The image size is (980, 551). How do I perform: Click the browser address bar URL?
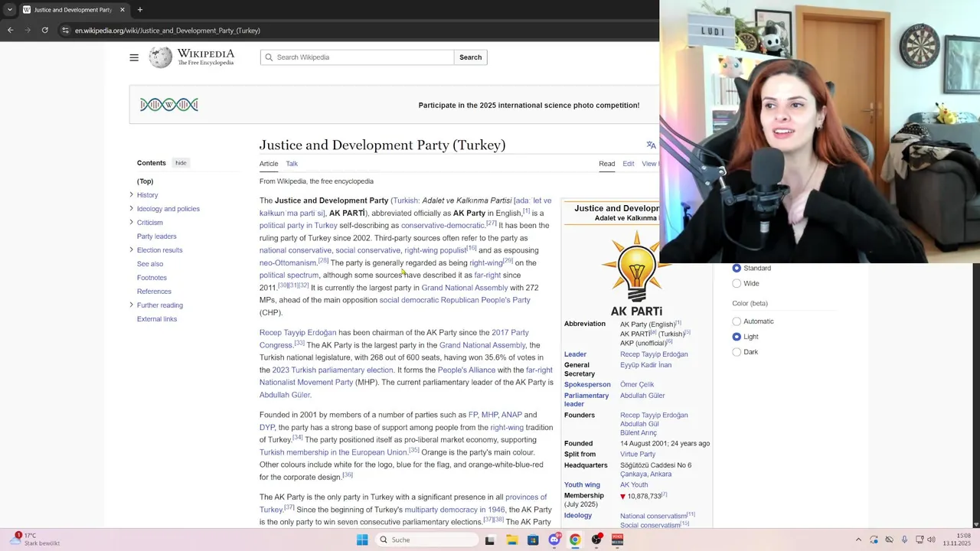point(168,31)
